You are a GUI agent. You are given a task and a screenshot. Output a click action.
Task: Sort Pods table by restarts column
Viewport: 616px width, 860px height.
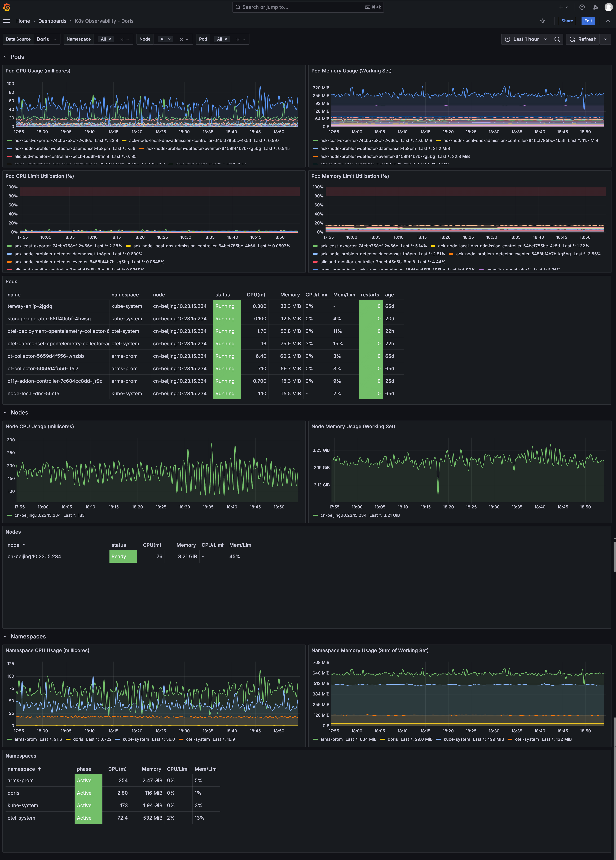click(x=370, y=295)
